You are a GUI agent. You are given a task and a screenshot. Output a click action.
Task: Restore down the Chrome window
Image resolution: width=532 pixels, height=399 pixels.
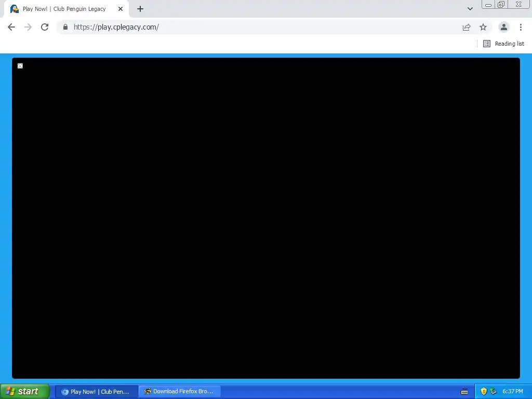tap(501, 4)
